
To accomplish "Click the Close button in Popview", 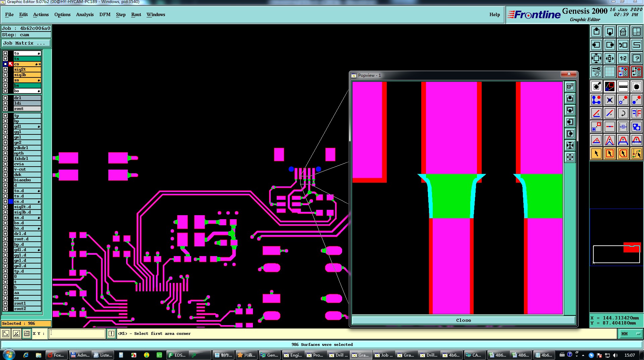I will [x=463, y=320].
